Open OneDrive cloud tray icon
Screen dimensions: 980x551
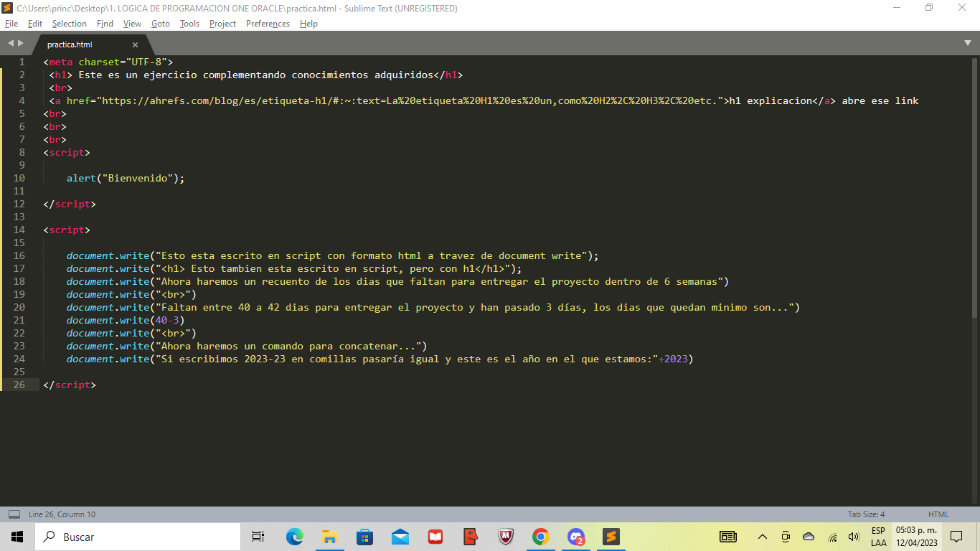click(809, 537)
